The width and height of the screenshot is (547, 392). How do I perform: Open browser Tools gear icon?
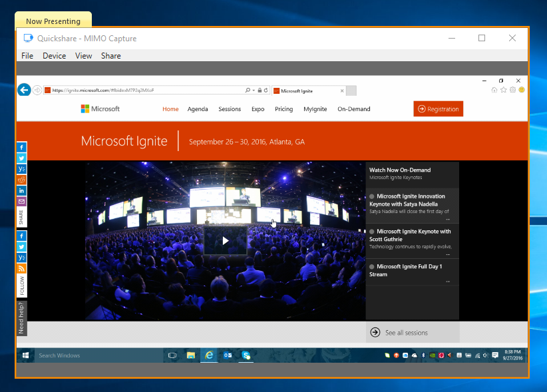coord(512,90)
